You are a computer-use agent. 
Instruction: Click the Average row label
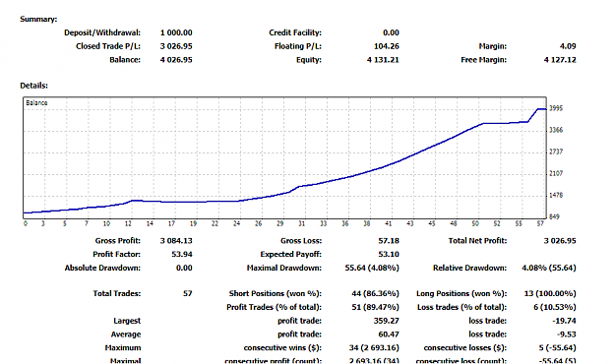pyautogui.click(x=126, y=334)
